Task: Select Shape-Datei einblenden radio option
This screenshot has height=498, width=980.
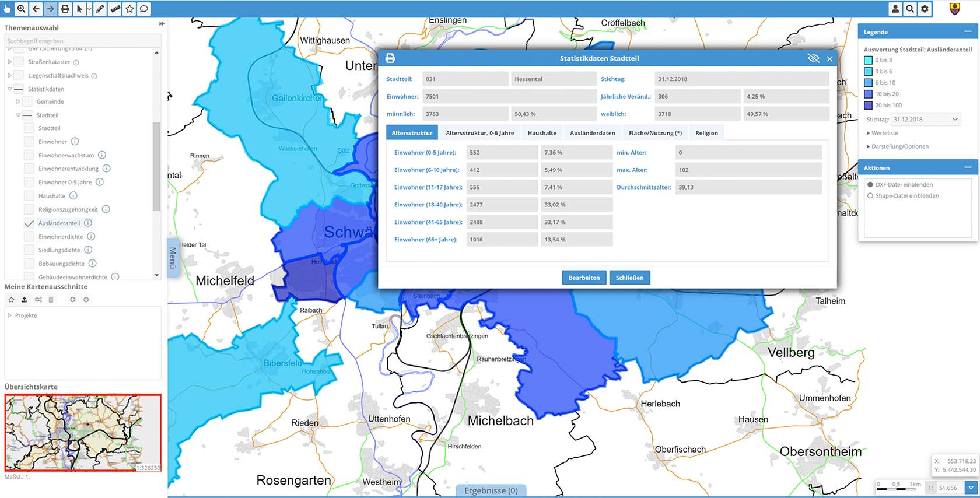Action: 870,196
